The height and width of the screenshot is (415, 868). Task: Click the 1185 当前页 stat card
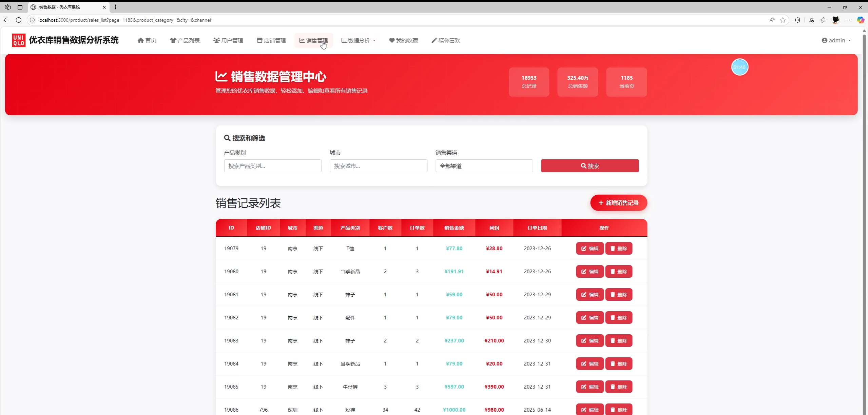[626, 82]
